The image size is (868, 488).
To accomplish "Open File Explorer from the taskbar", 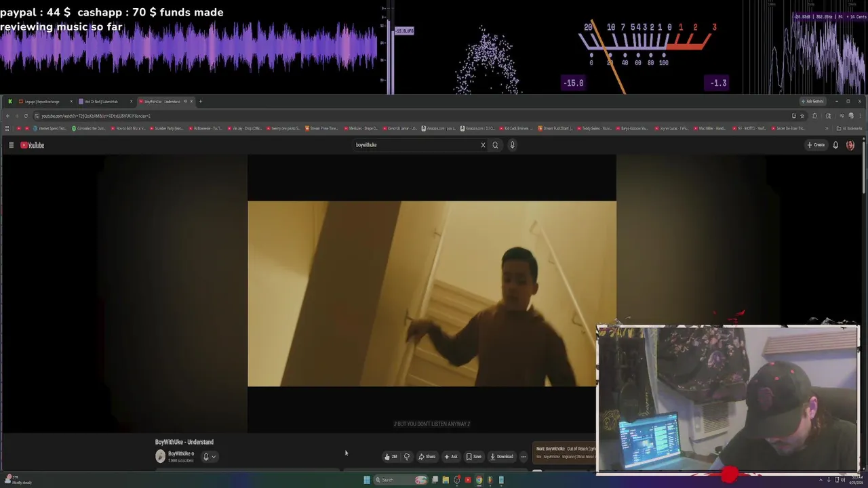I will click(x=446, y=480).
